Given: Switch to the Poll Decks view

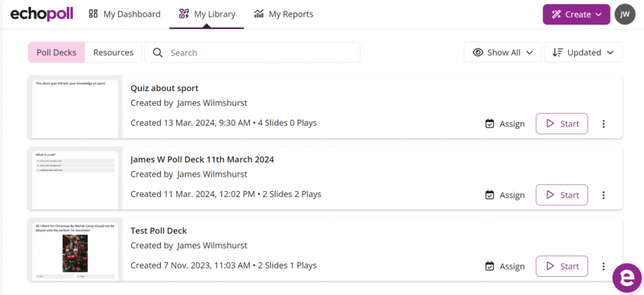Looking at the screenshot, I should [x=56, y=53].
